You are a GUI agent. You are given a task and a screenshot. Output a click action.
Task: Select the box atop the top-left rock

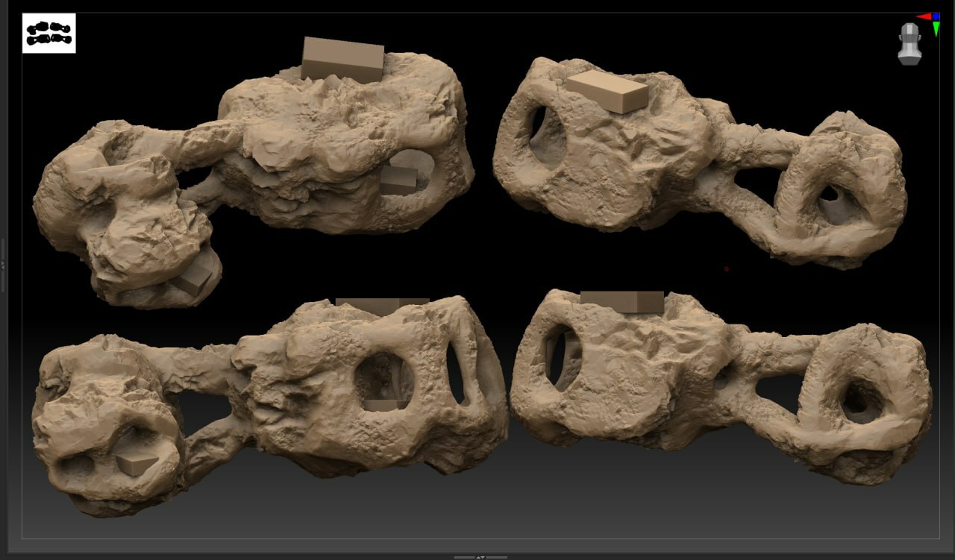pos(342,59)
